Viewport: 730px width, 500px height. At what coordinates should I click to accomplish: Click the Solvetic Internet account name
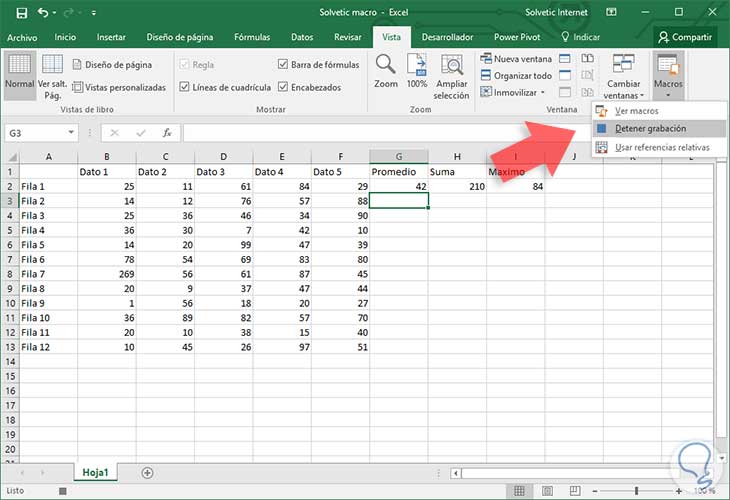(x=556, y=13)
